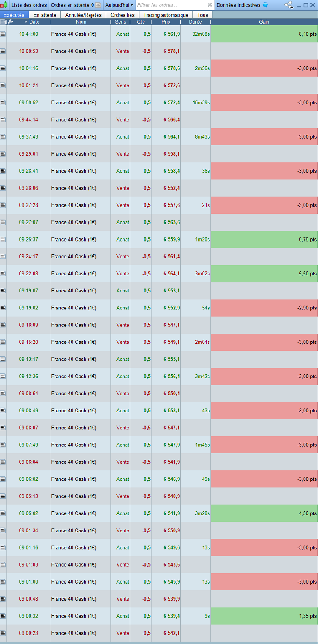The height and width of the screenshot is (644, 318).
Task: Open details icon for the 09:07:49 order
Action: tap(3, 445)
